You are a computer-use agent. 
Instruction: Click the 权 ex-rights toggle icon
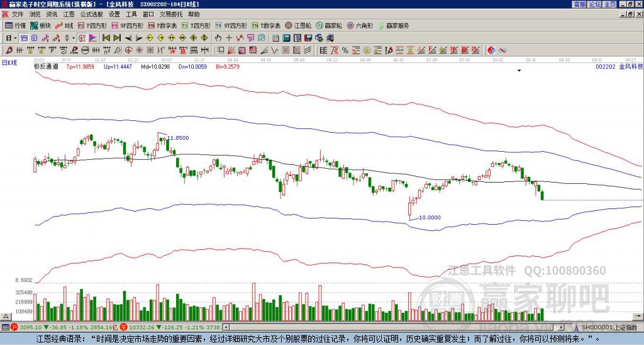[82, 38]
